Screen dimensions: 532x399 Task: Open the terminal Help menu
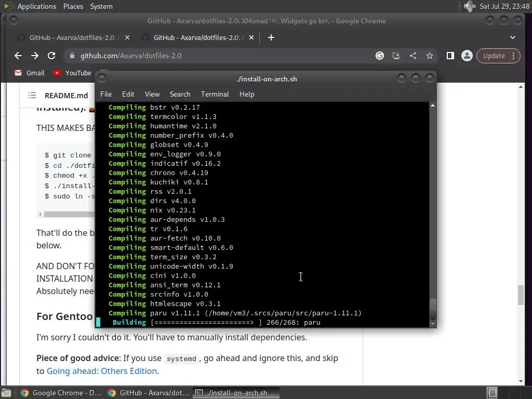click(x=247, y=95)
